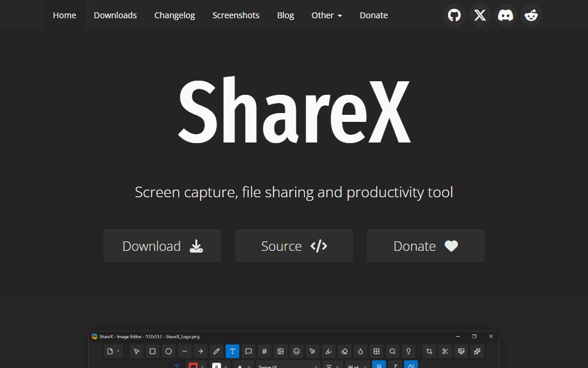
Task: View the Screenshots page
Action: [x=236, y=15]
